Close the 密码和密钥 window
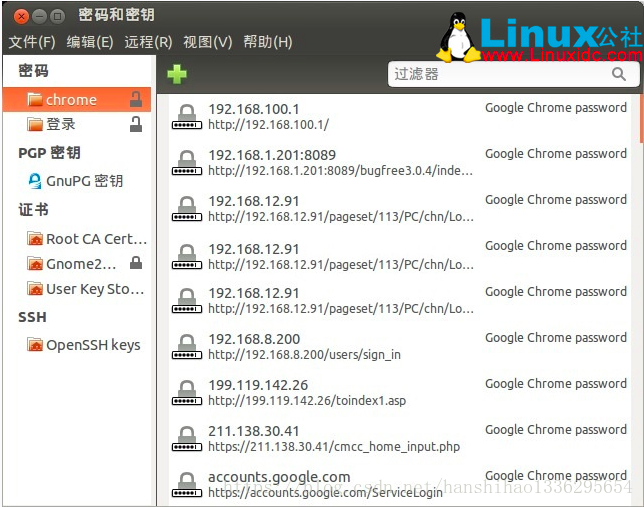This screenshot has height=507, width=644. pos(21,16)
